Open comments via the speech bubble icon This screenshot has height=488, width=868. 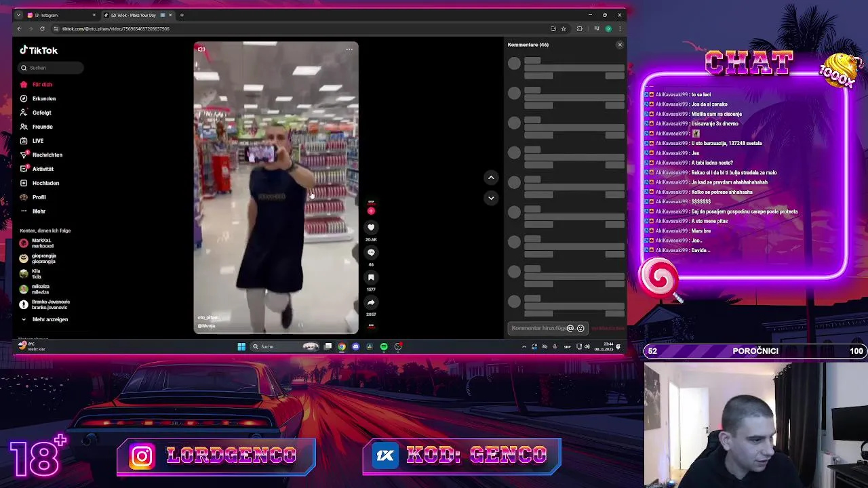click(x=371, y=252)
